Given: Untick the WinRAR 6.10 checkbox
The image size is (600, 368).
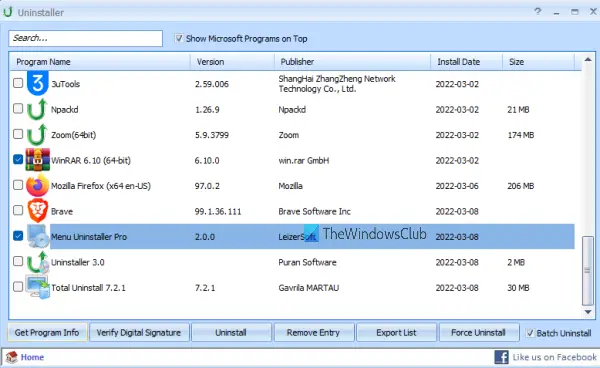Looking at the screenshot, I should click(18, 159).
